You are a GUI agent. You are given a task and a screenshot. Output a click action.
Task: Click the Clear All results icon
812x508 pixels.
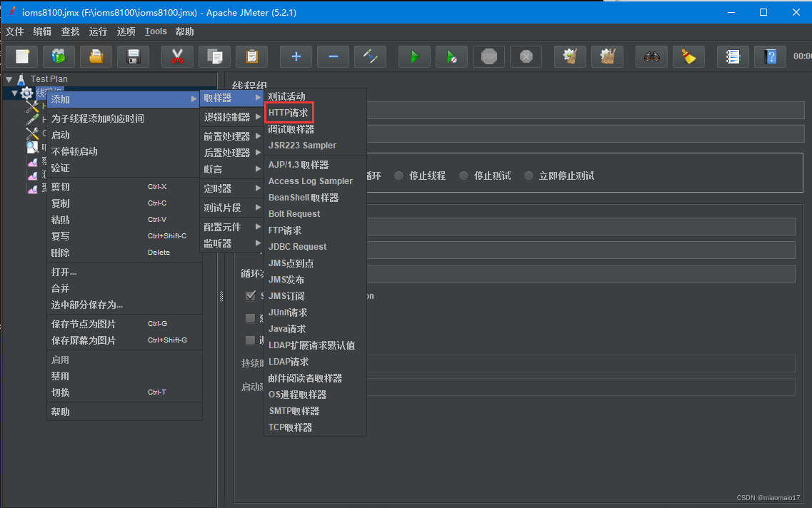pyautogui.click(x=608, y=56)
